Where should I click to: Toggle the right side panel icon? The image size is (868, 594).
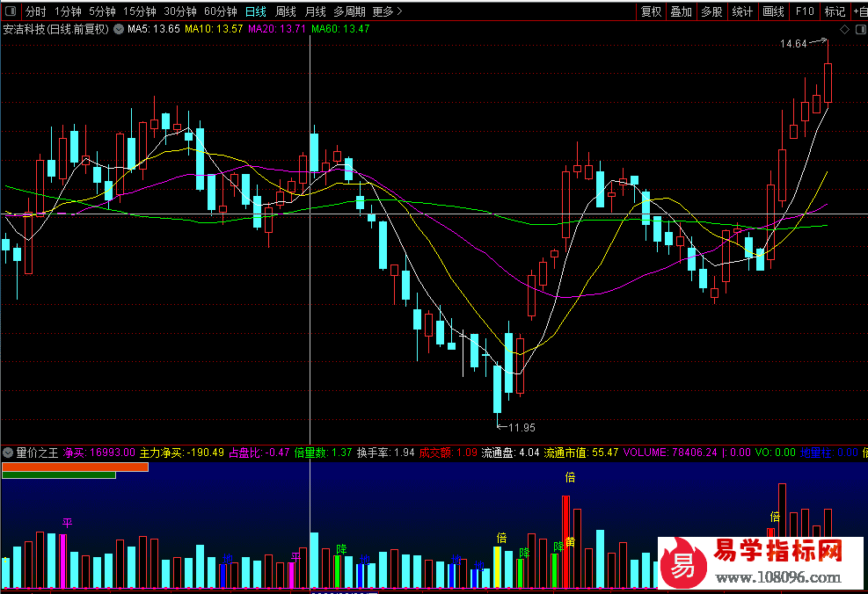[x=861, y=29]
